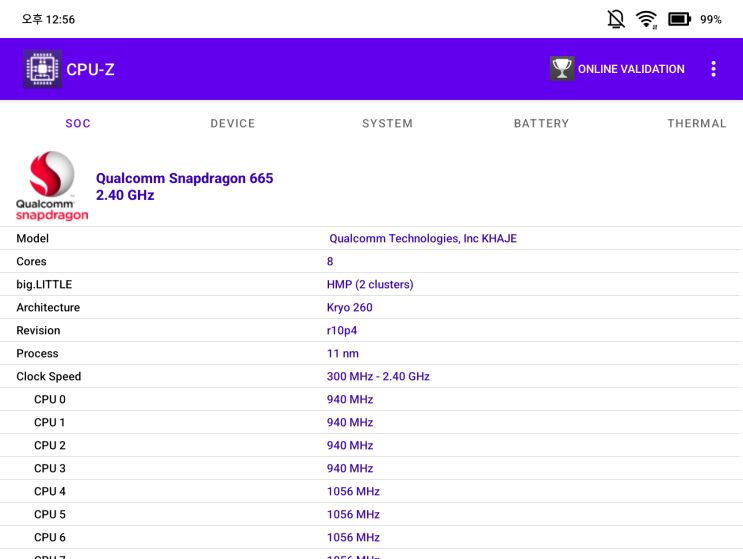Open the BATTERY tab

[541, 124]
